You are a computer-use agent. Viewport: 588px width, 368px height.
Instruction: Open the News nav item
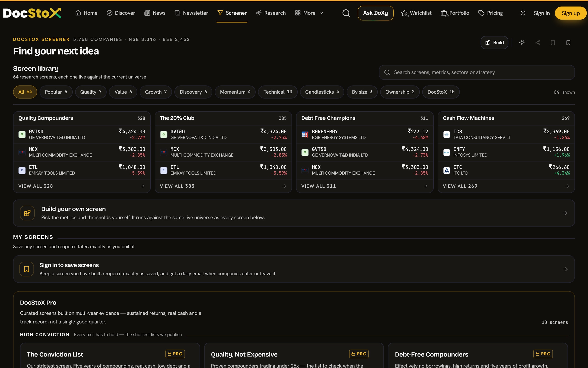tap(155, 13)
